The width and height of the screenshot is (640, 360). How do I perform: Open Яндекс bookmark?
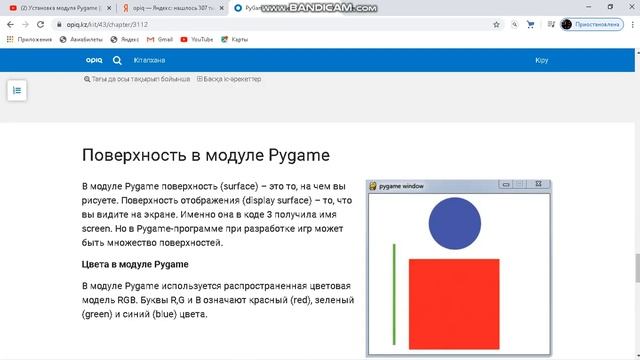coord(125,40)
